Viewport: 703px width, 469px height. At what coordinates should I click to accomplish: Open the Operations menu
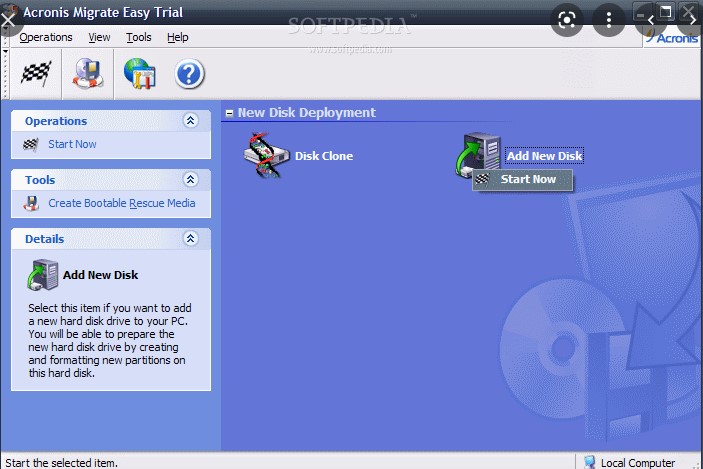[46, 37]
